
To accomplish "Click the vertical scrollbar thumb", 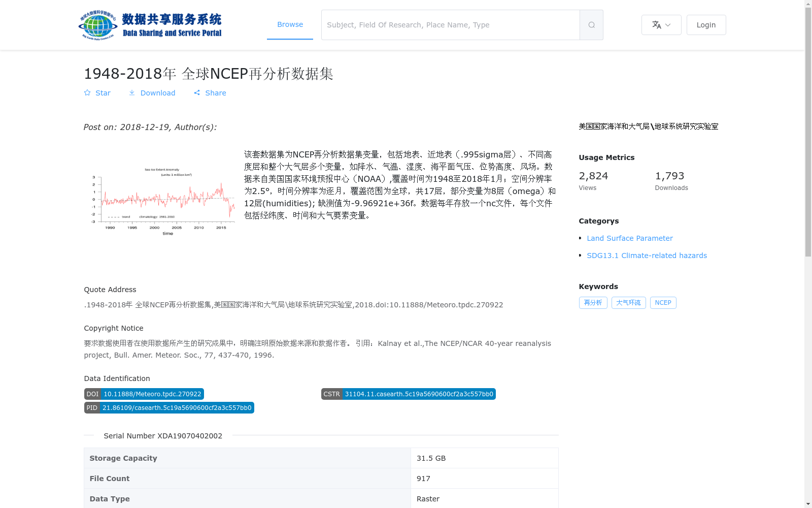I will tap(808, 132).
